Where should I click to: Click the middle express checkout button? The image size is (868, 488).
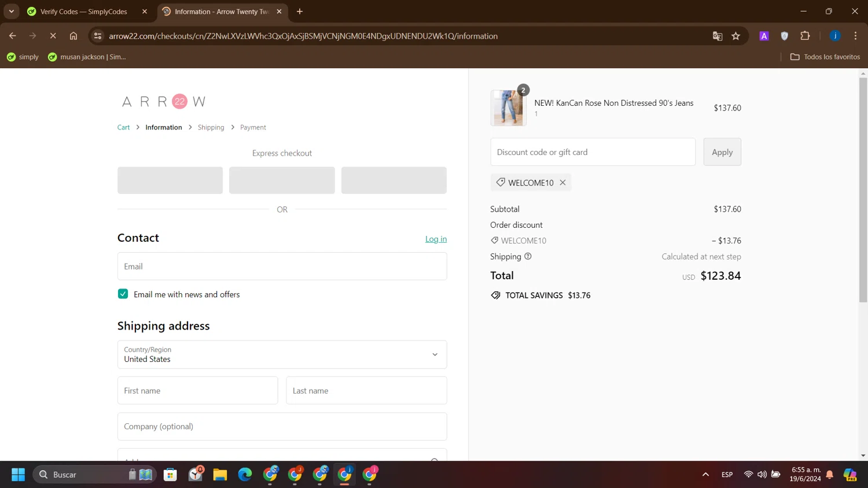(x=282, y=180)
